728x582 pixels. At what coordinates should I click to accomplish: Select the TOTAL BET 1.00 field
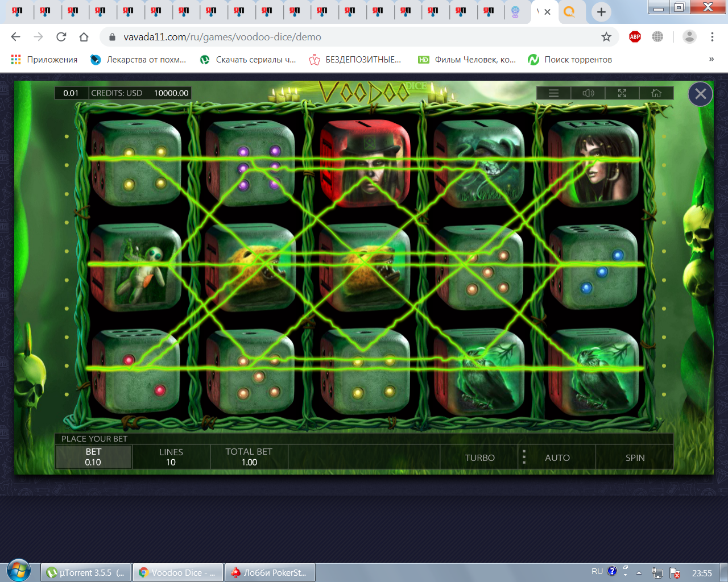point(249,457)
